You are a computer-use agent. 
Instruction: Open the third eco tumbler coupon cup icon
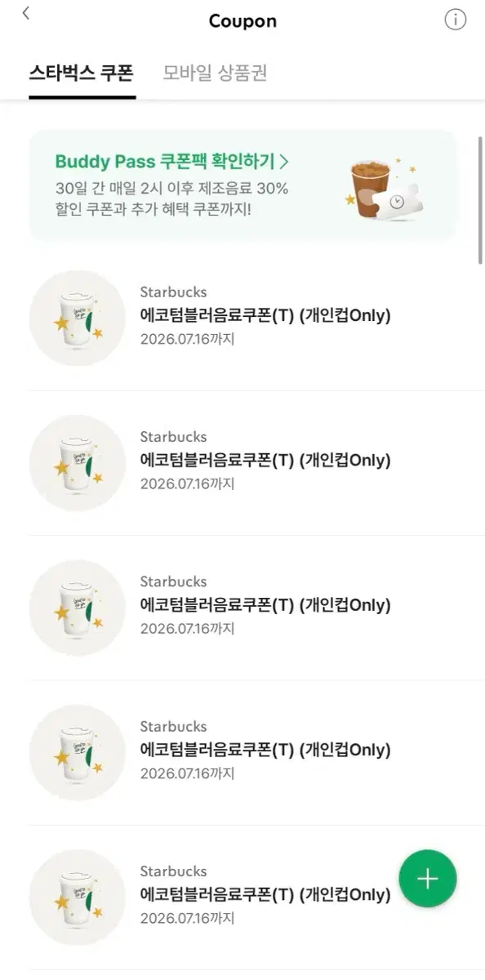tap(78, 608)
